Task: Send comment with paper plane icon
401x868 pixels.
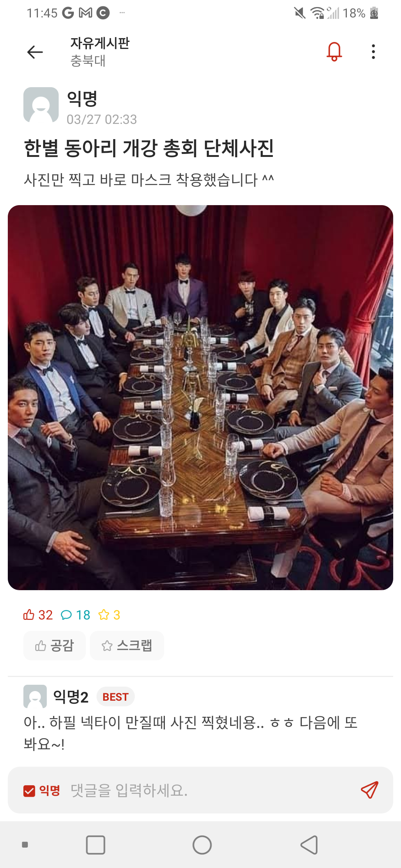Action: pyautogui.click(x=369, y=790)
